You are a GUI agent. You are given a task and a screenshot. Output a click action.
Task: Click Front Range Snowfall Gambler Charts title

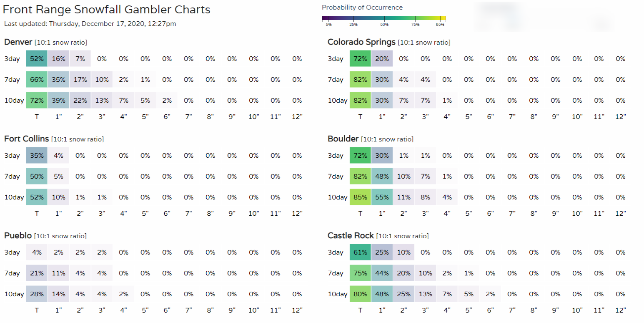(x=107, y=10)
